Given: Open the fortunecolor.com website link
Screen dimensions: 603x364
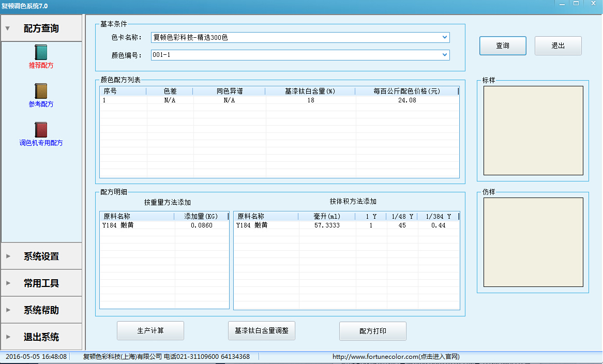Looking at the screenshot, I should [396, 357].
